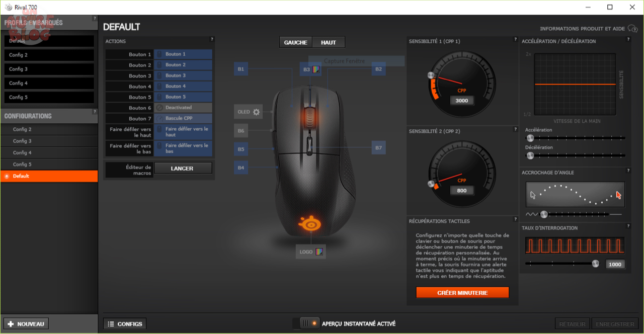Screen dimensions: 644x334
Task: Select onboard profile Config 5
Action: click(49, 97)
